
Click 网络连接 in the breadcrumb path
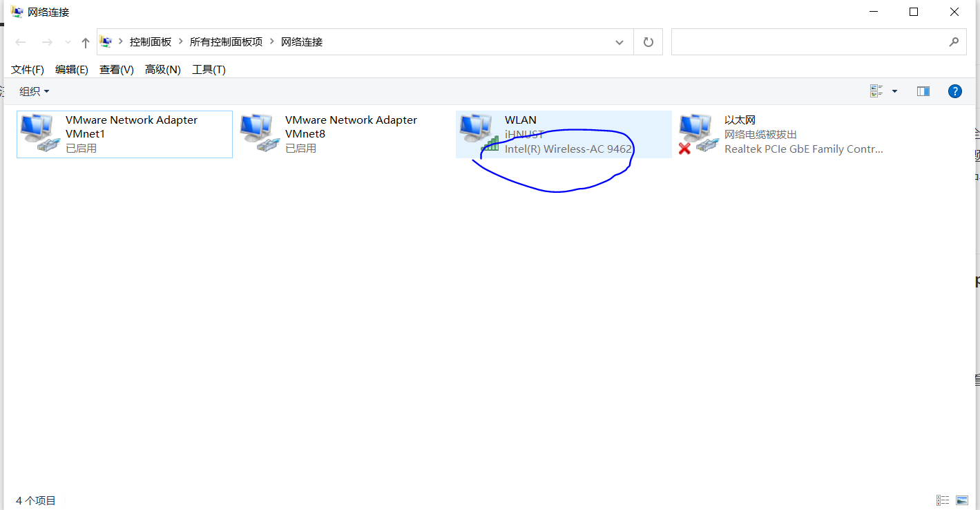point(302,41)
